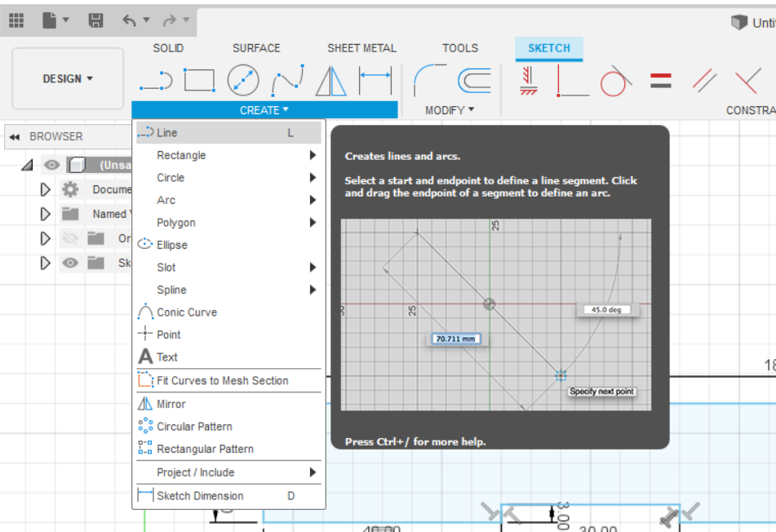Choose Sketch Dimension from the menu
Viewport: 776px width, 532px height.
(228, 496)
